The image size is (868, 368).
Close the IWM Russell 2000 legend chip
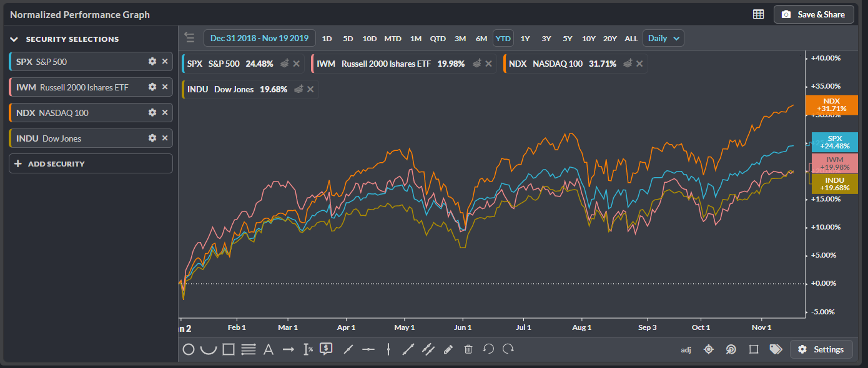click(x=490, y=64)
